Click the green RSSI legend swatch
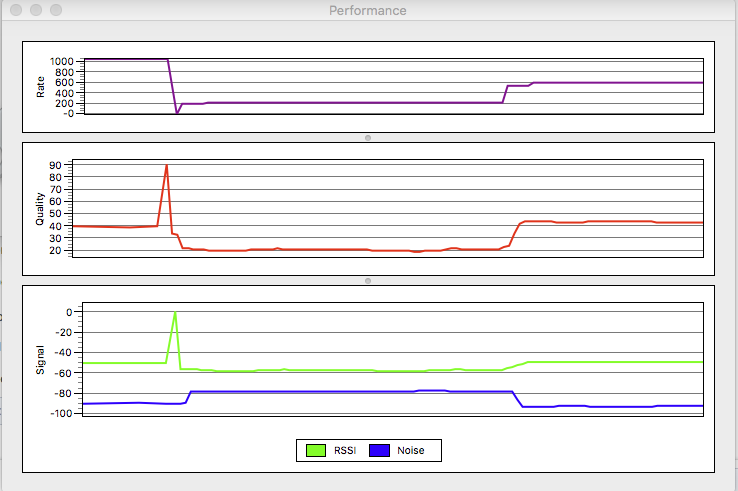The height and width of the screenshot is (491, 738). tap(316, 451)
